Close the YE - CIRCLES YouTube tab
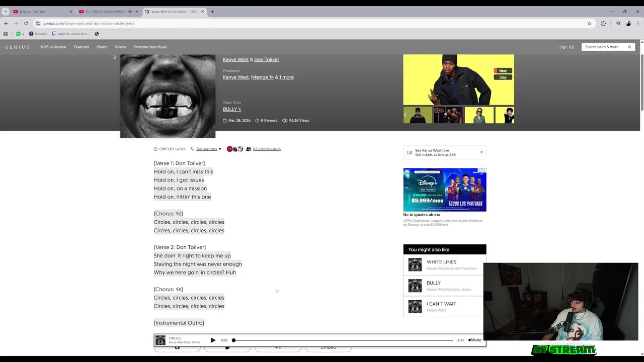644x362 pixels. point(136,12)
